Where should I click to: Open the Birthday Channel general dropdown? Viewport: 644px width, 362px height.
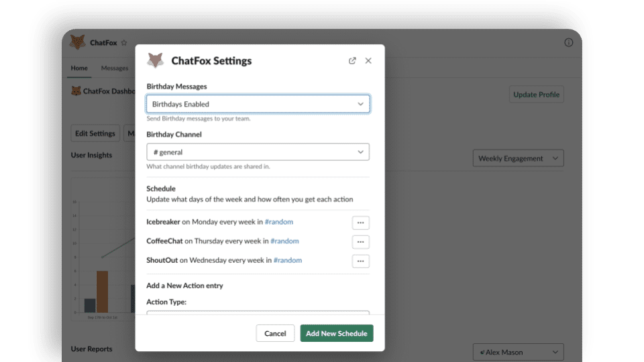coord(258,152)
